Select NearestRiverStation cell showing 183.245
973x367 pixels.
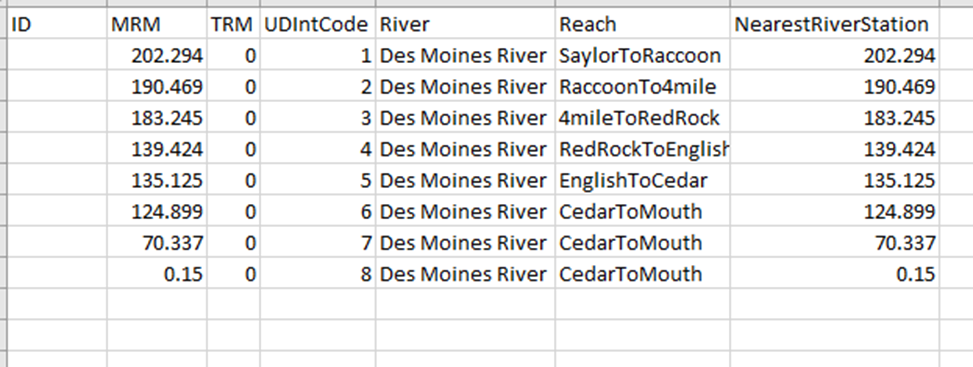point(835,117)
